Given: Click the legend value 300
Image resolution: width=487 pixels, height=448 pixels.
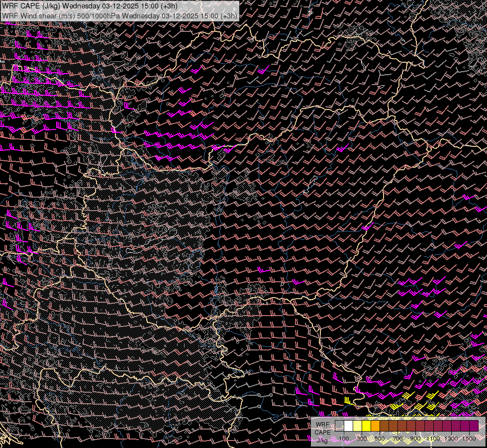Looking at the screenshot, I should click(362, 439).
